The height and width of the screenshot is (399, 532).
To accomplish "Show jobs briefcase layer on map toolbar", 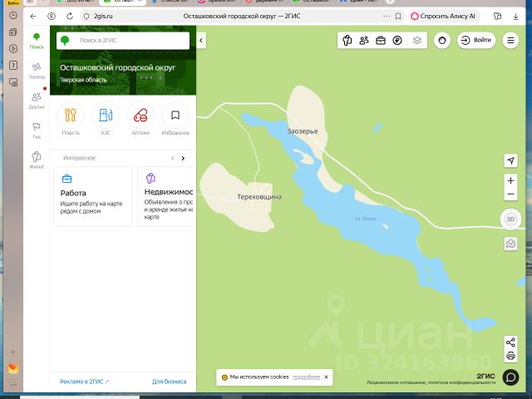I will point(381,41).
